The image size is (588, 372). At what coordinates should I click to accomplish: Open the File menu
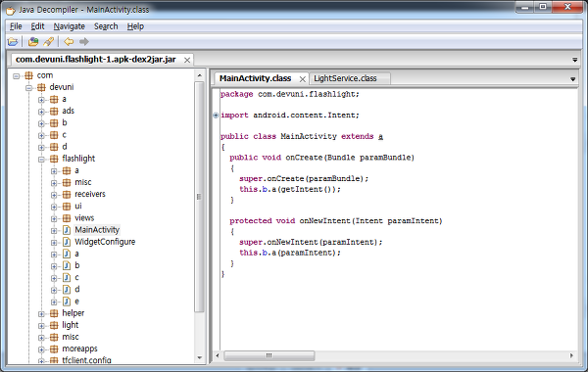pyautogui.click(x=16, y=26)
